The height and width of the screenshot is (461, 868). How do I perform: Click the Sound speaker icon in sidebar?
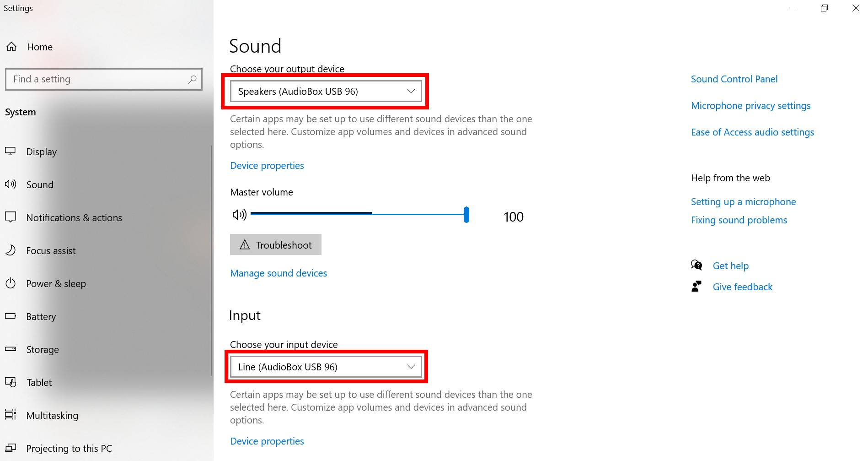click(11, 184)
